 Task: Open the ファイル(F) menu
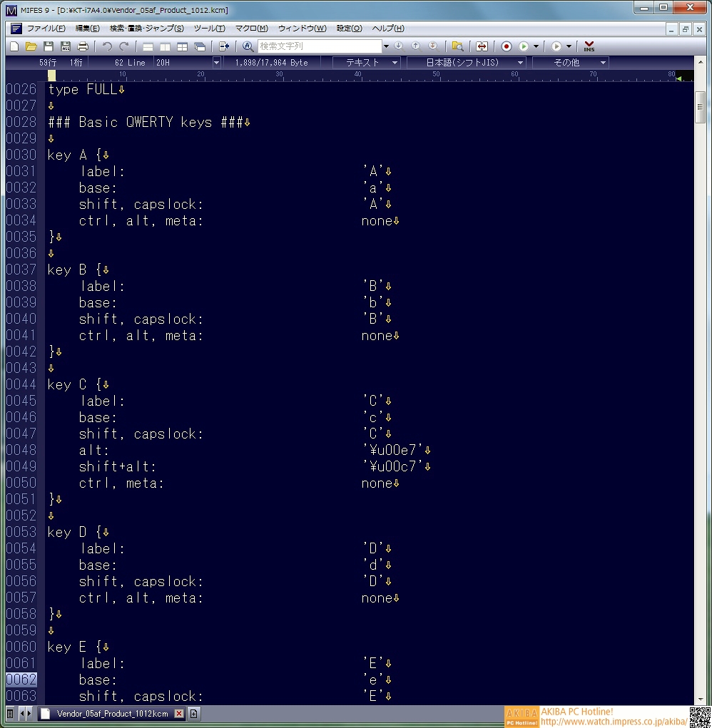(46, 29)
